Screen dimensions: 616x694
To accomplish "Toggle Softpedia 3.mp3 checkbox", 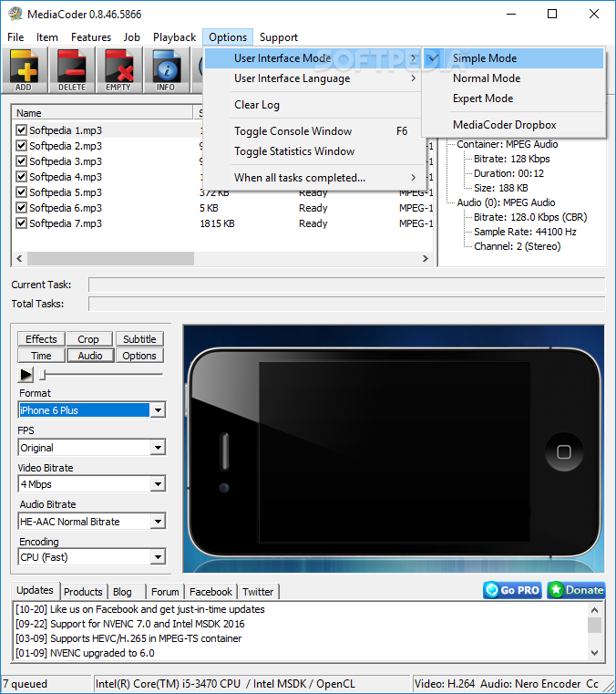I will 21,161.
